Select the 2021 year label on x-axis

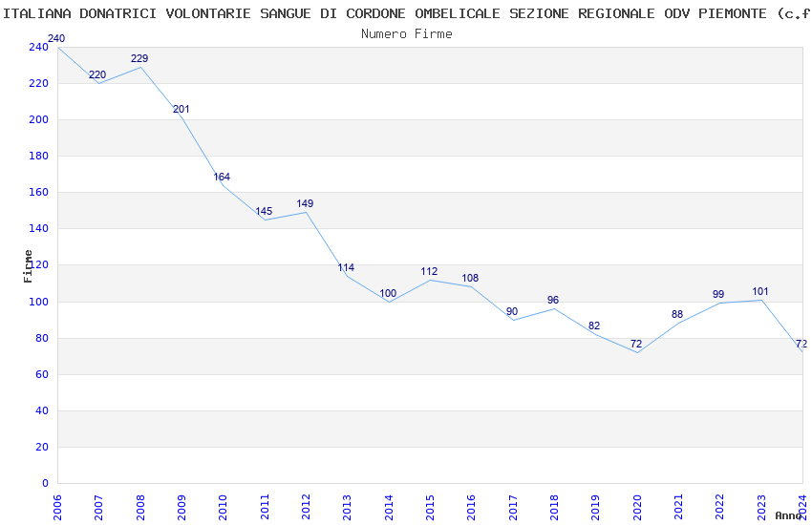coord(678,508)
